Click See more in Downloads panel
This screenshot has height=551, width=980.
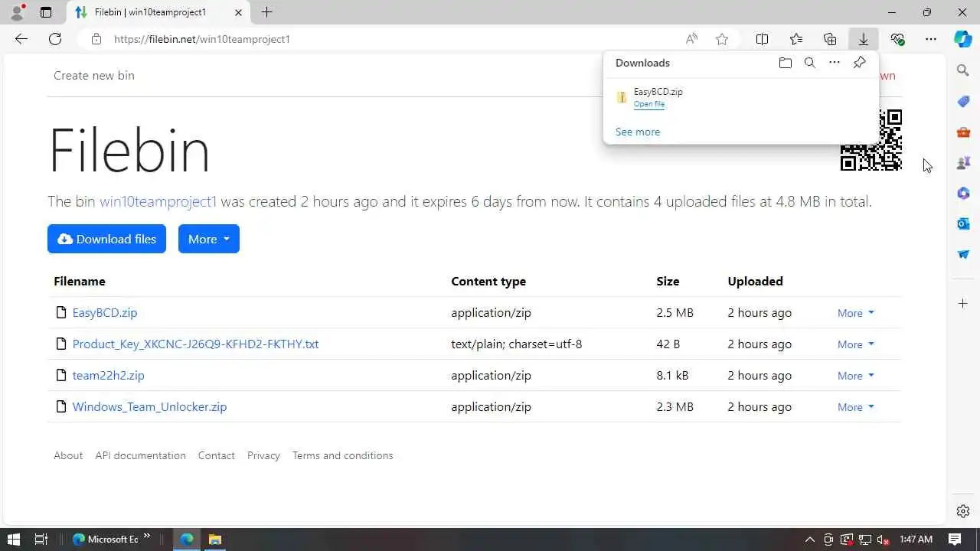pyautogui.click(x=638, y=132)
